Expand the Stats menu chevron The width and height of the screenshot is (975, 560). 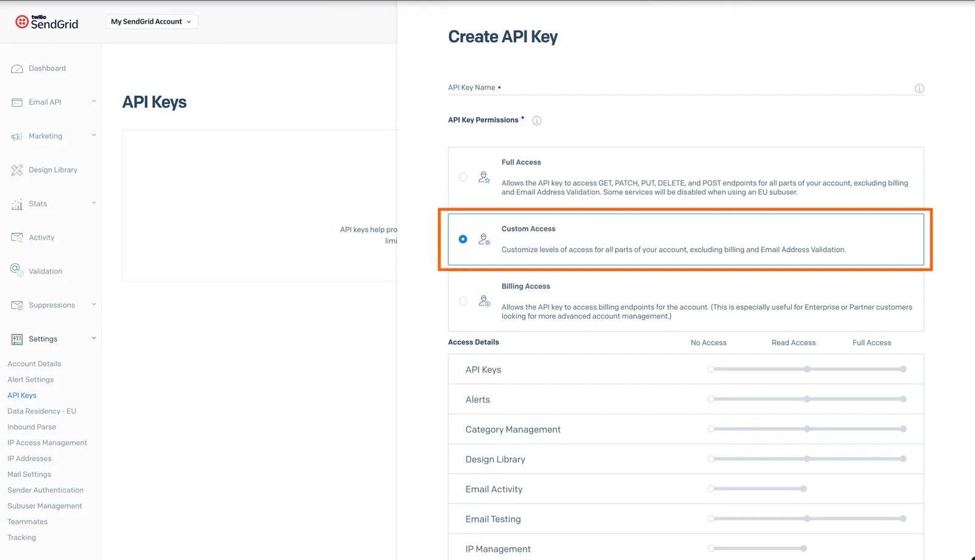point(94,203)
